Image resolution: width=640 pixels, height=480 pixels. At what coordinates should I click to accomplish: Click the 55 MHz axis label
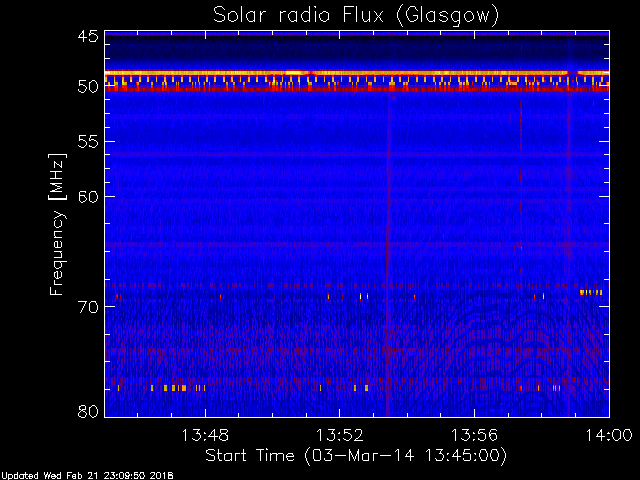coord(88,142)
